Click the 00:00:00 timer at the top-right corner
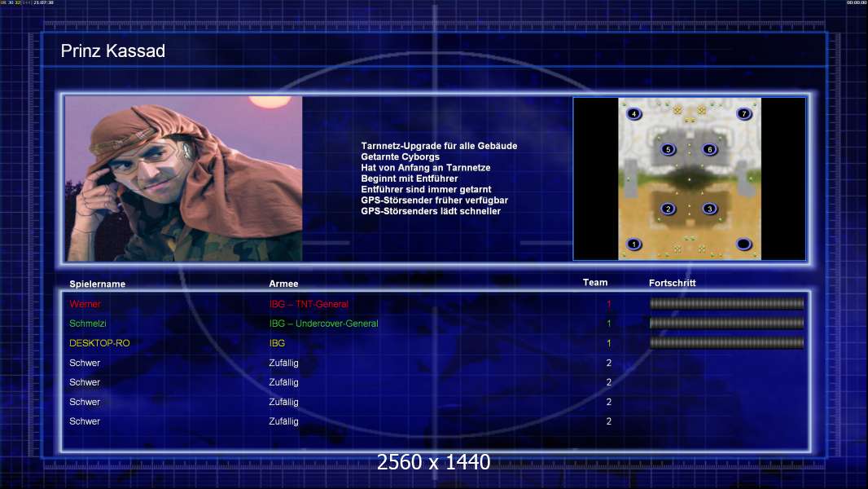 pos(857,2)
